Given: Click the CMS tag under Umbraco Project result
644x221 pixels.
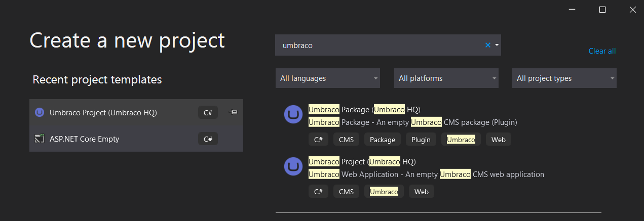Looking at the screenshot, I should [346, 192].
